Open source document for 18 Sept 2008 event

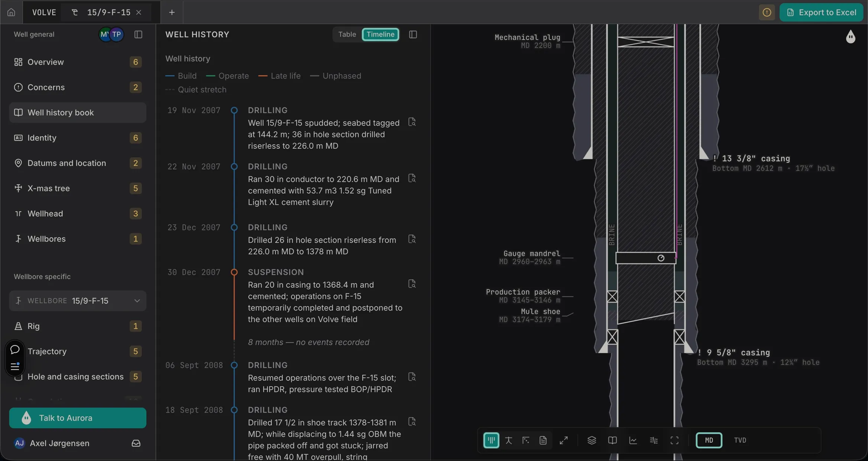tap(412, 422)
